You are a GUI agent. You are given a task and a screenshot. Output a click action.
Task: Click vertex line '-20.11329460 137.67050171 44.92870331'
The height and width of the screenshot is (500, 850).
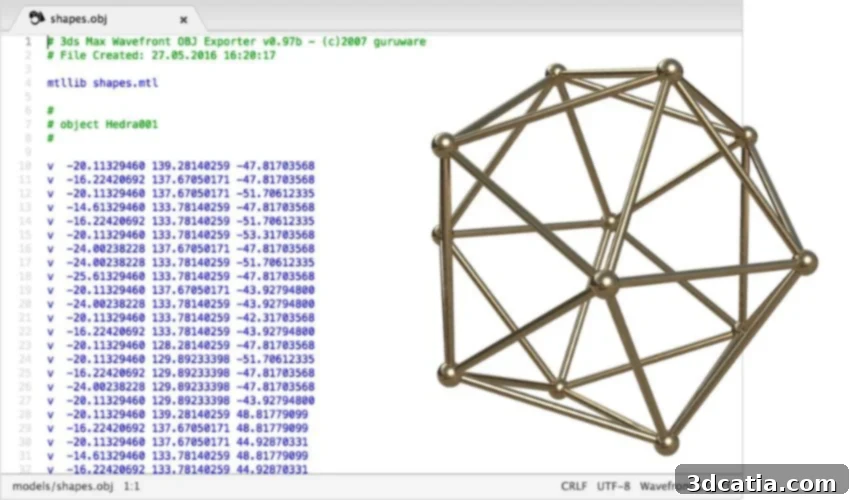click(177, 442)
